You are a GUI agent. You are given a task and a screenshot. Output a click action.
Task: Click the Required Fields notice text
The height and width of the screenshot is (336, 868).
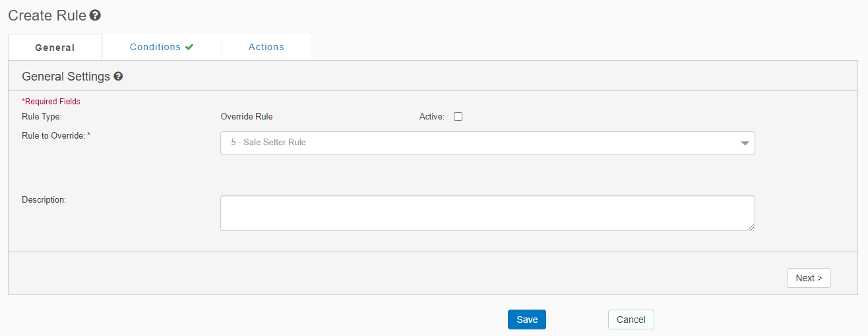coord(51,102)
